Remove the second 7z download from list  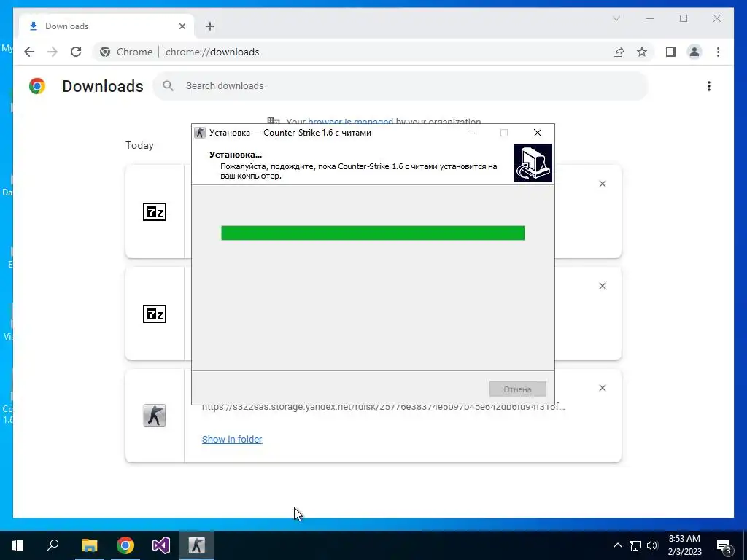602,286
